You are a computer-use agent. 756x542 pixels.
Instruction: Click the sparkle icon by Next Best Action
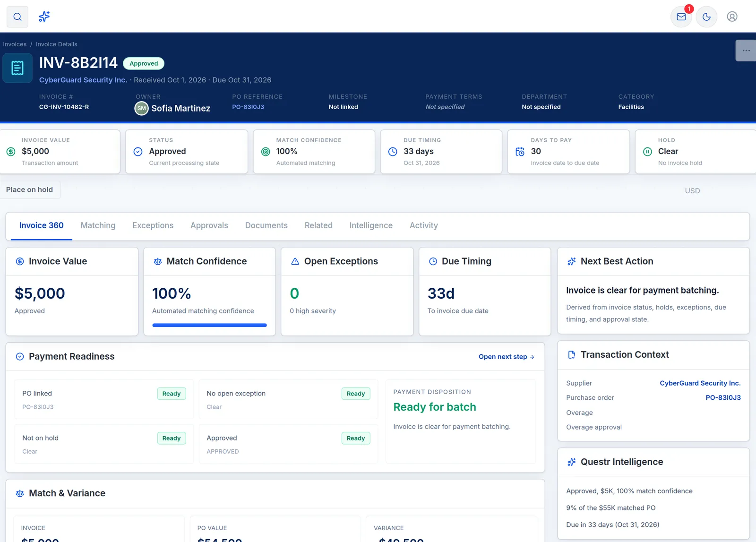coord(572,261)
